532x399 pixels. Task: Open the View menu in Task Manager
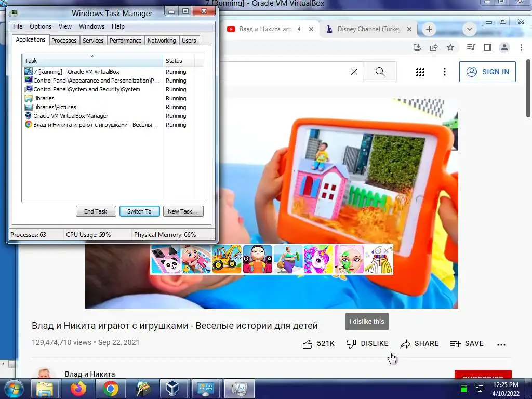tap(65, 26)
